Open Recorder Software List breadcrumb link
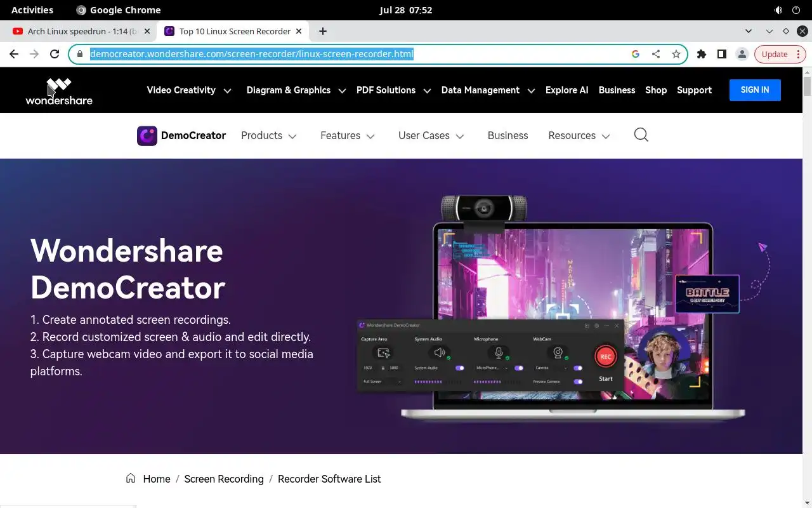This screenshot has width=812, height=508. [x=329, y=479]
